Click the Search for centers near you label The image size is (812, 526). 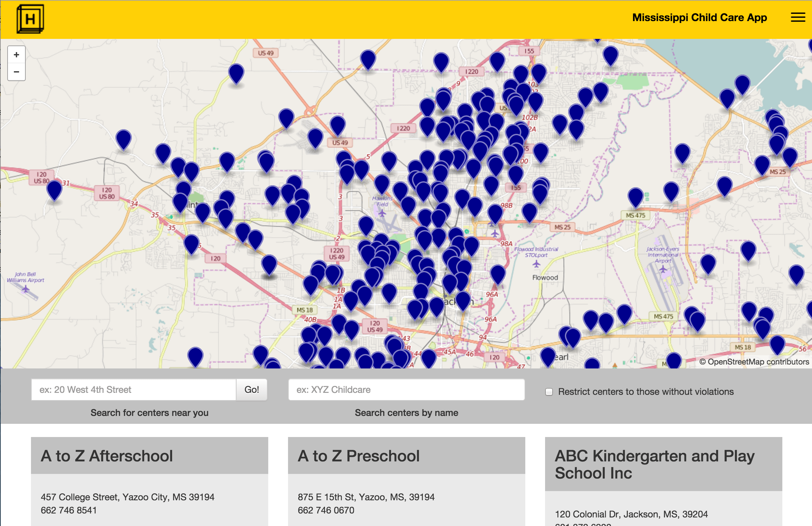(149, 413)
